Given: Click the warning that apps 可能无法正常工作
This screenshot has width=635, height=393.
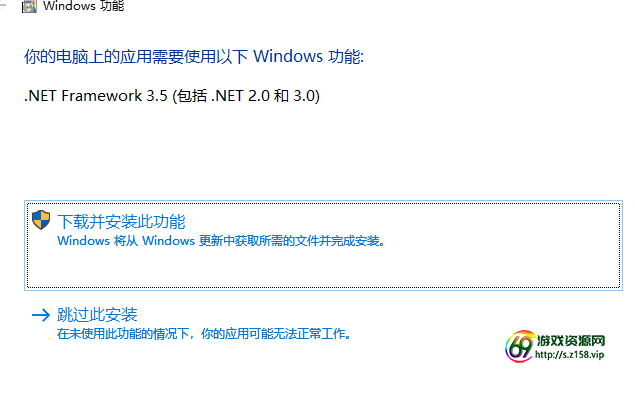Looking at the screenshot, I should coord(204,334).
